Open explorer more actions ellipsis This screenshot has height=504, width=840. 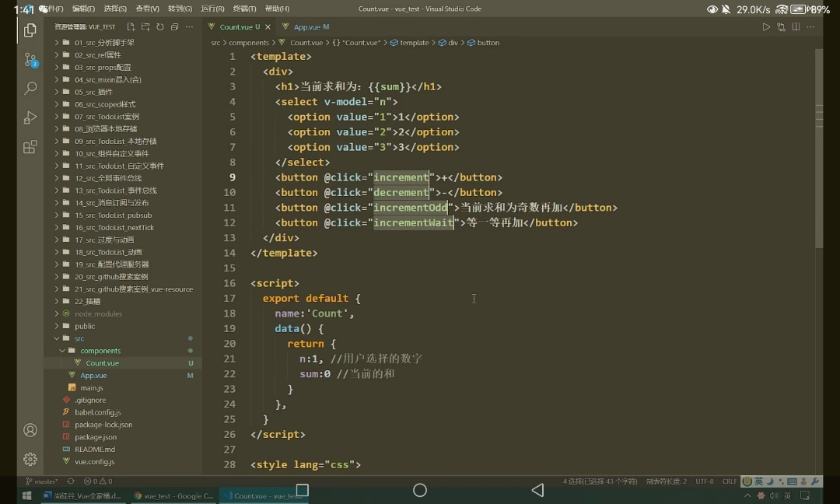[189, 26]
